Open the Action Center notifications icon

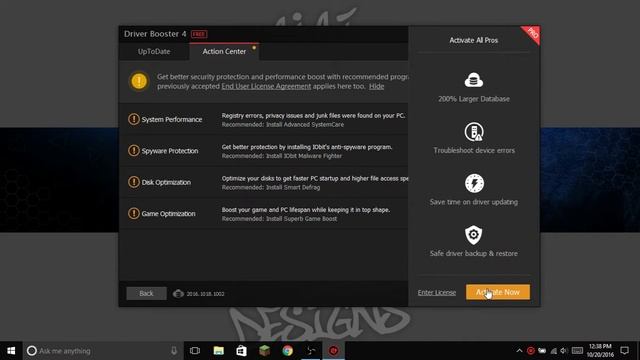point(624,351)
